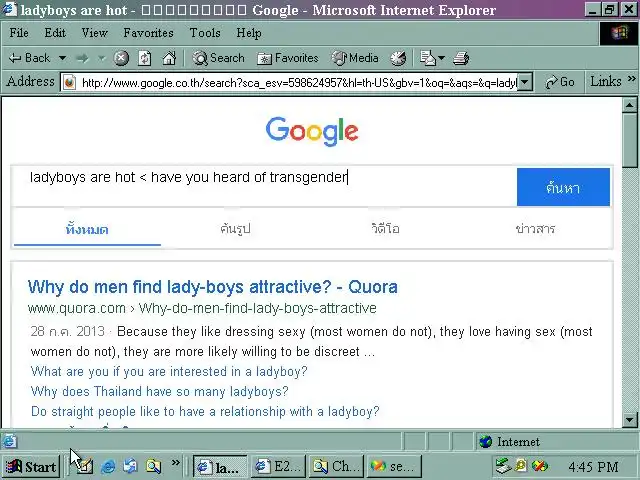The width and height of the screenshot is (640, 480).
Task: Switch to 'se...' taskbar window button
Action: (393, 467)
